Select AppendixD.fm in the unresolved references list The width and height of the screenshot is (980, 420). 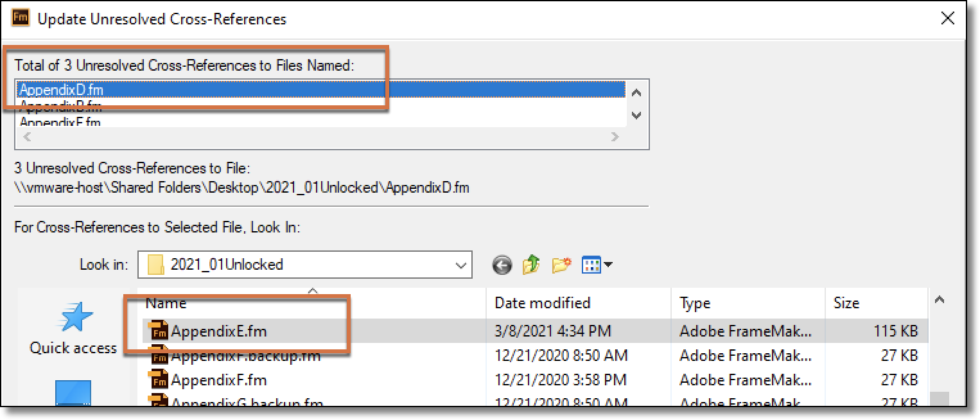[x=257, y=90]
